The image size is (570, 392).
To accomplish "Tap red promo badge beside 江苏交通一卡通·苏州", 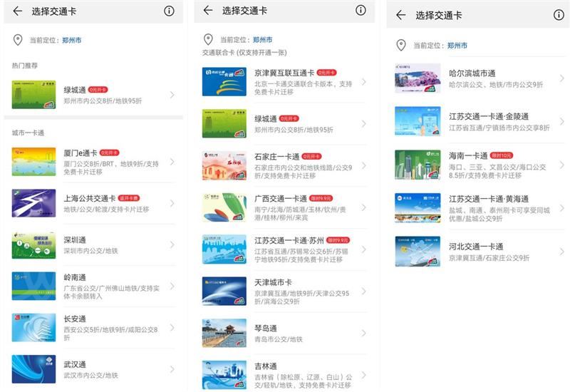I will tap(338, 240).
